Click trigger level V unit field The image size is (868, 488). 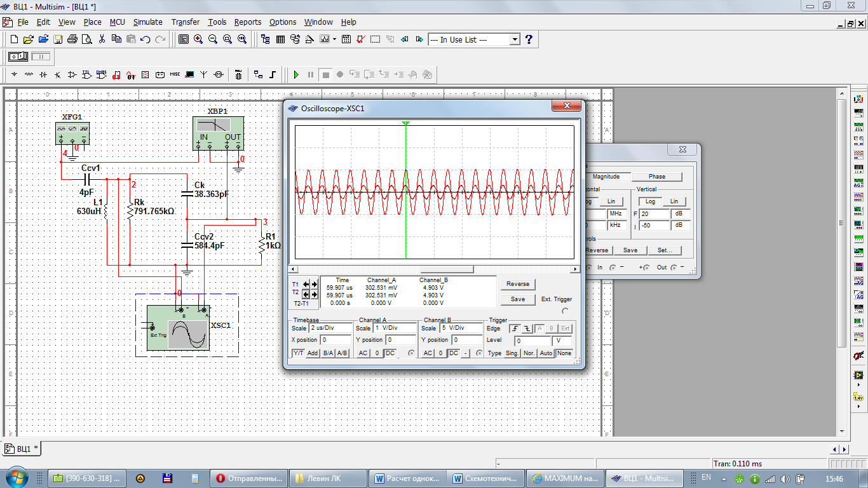coord(562,341)
